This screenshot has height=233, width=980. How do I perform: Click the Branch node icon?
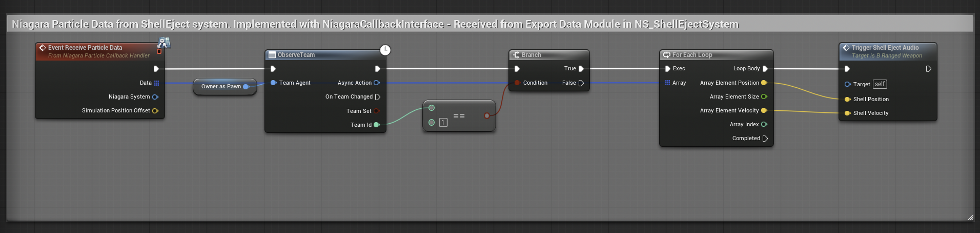pos(516,55)
